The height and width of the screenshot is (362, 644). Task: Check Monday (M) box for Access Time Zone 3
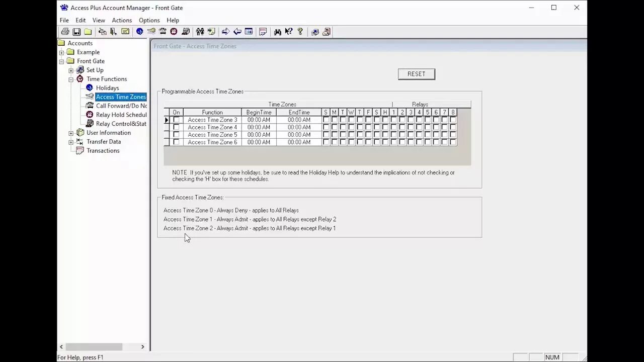(x=334, y=120)
